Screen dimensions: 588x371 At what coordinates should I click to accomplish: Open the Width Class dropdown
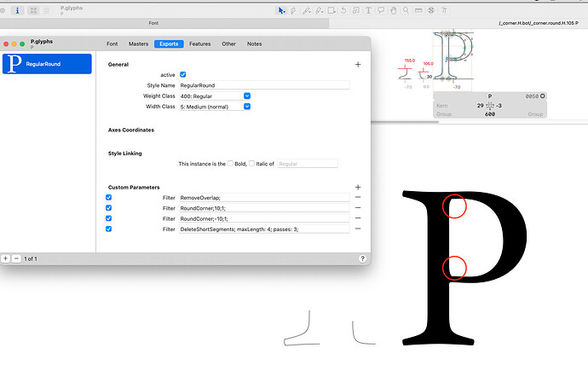[246, 107]
